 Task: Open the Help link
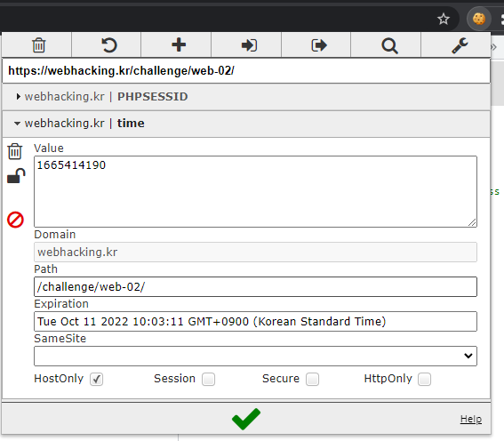pos(471,419)
